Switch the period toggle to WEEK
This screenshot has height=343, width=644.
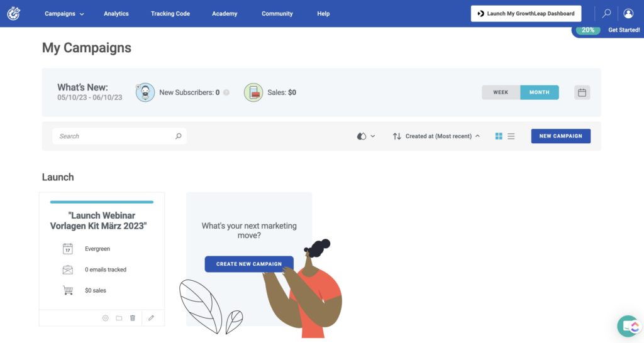pos(501,92)
